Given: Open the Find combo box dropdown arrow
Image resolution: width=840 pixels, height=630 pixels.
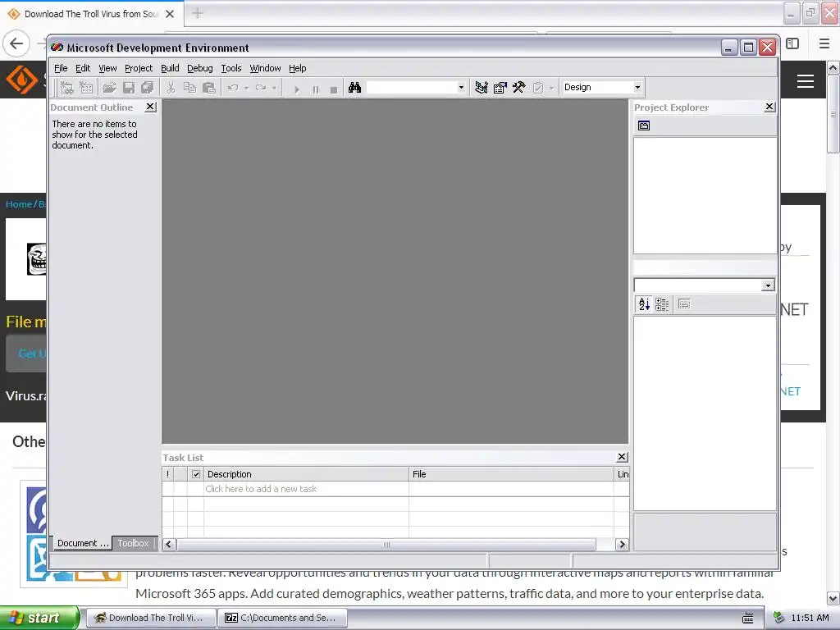Looking at the screenshot, I should pyautogui.click(x=461, y=87).
